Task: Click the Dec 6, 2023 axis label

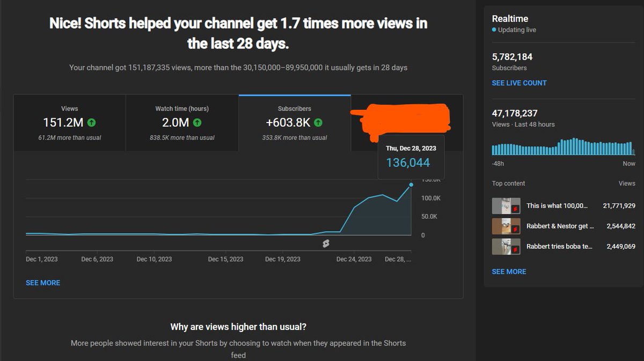Action: coord(97,259)
